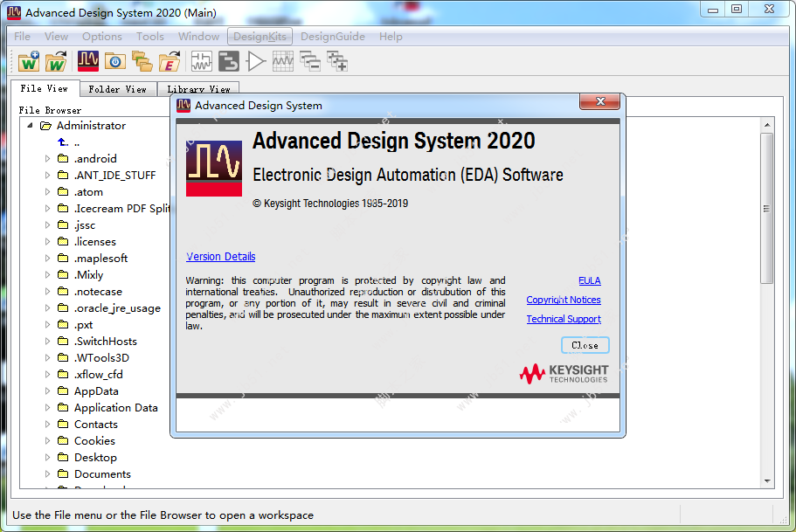Image resolution: width=796 pixels, height=532 pixels.
Task: Click the .maplesoft folder icon
Action: 63,258
